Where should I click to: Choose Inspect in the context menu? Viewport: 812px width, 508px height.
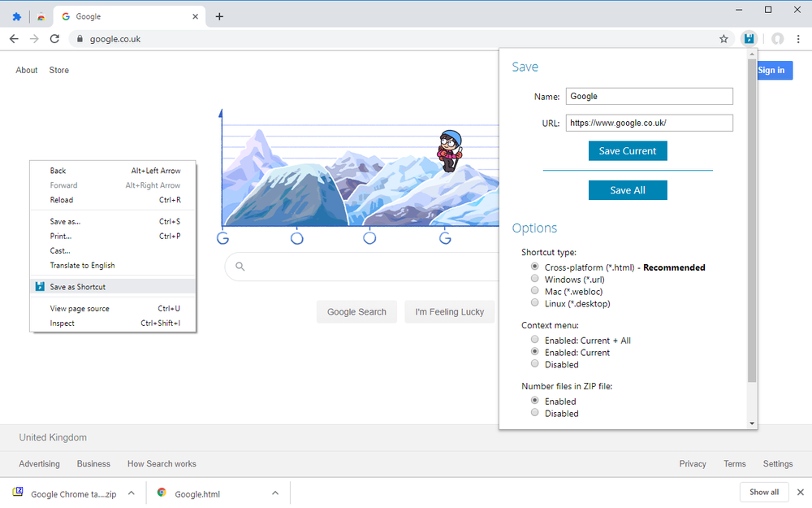click(113, 323)
